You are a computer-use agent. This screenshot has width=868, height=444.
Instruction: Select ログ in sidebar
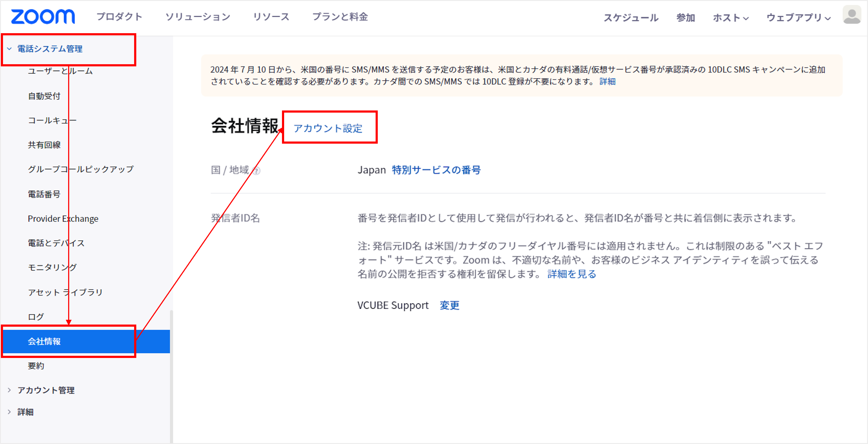pos(36,317)
